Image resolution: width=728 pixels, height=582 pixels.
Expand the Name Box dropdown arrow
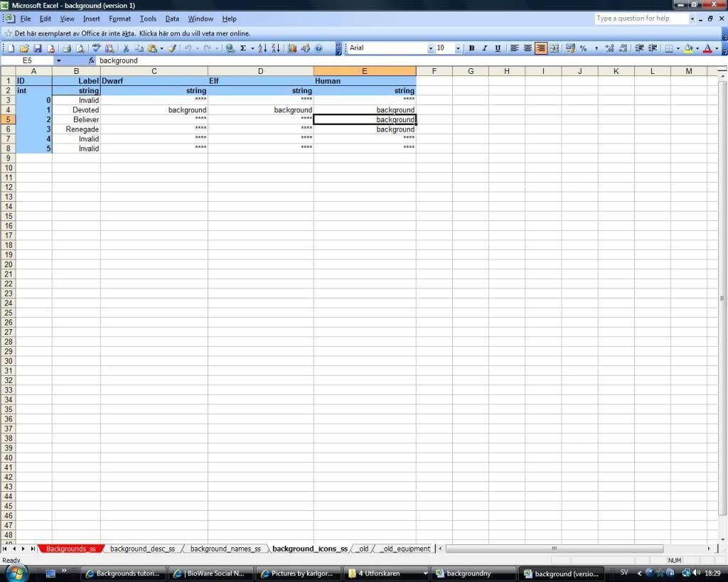tap(58, 61)
